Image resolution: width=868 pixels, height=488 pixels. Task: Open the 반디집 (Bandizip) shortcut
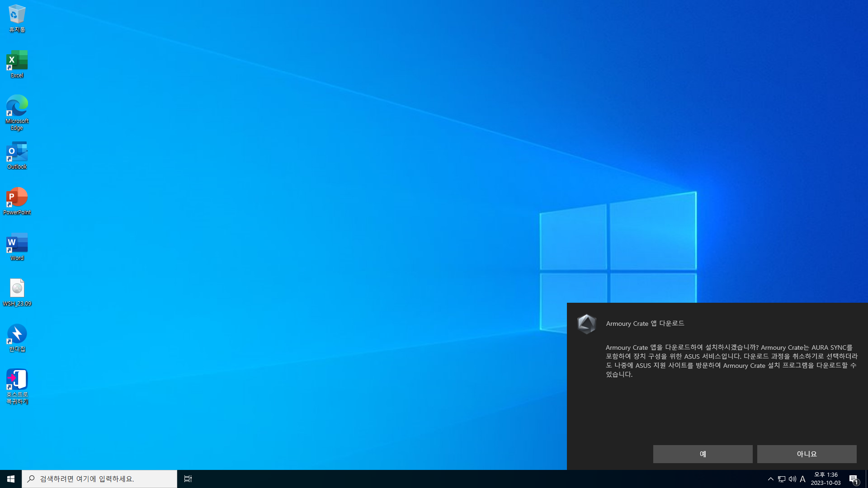pyautogui.click(x=17, y=338)
